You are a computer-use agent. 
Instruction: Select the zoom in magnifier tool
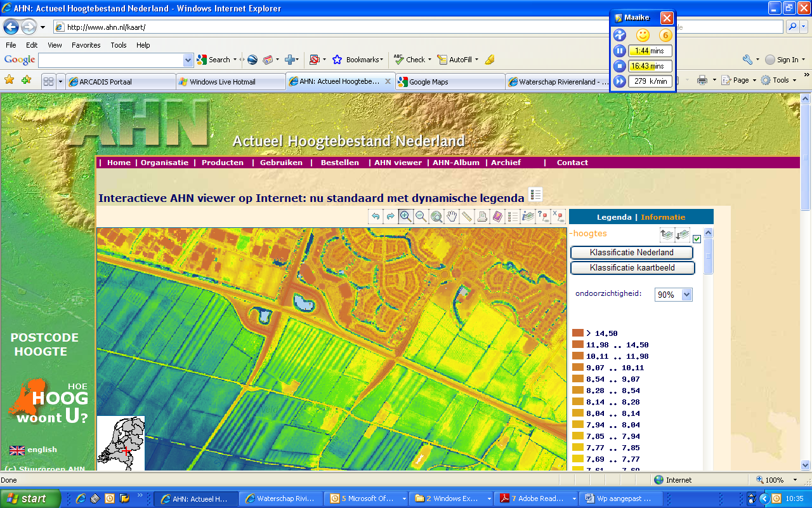point(406,217)
